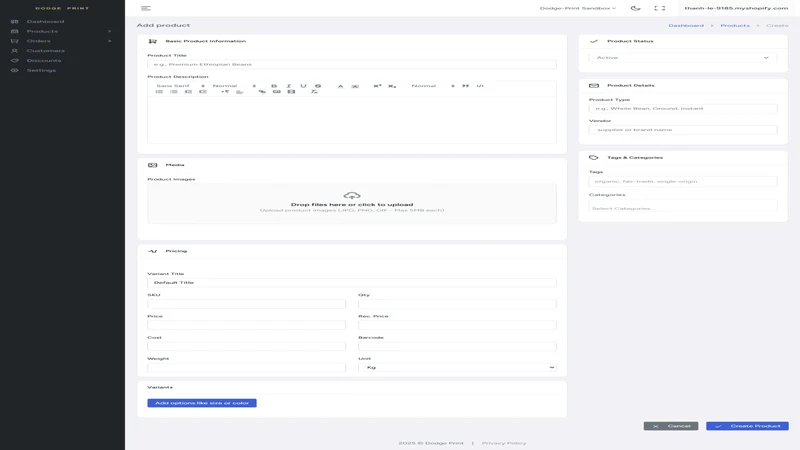Image resolution: width=800 pixels, height=450 pixels.
Task: Open Dodge-Print Sandbox store dropdown
Action: (x=578, y=8)
